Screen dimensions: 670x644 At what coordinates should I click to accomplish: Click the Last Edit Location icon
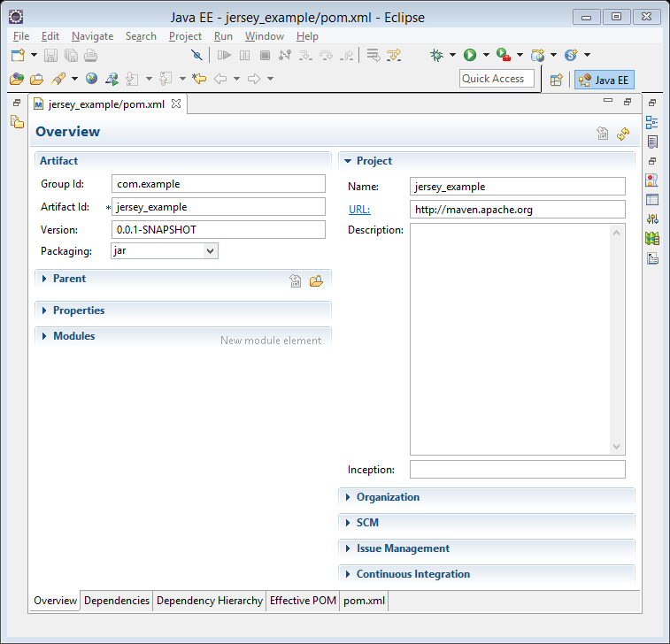(199, 78)
